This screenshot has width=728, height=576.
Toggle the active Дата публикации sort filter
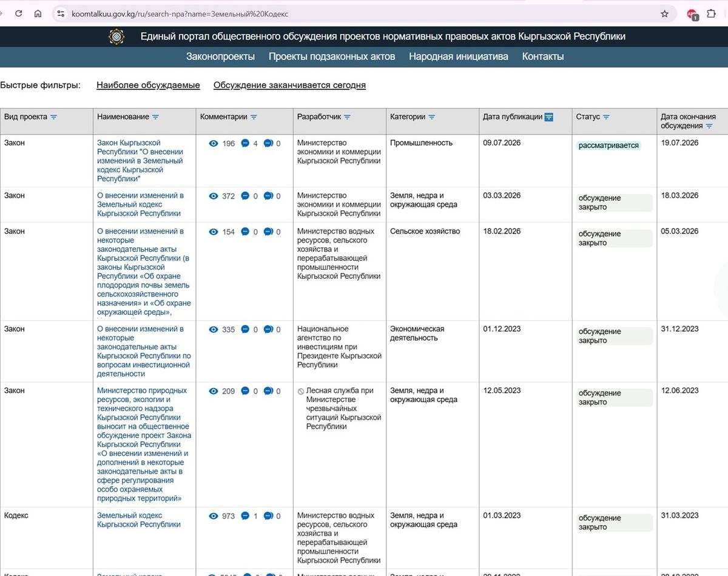(x=549, y=117)
